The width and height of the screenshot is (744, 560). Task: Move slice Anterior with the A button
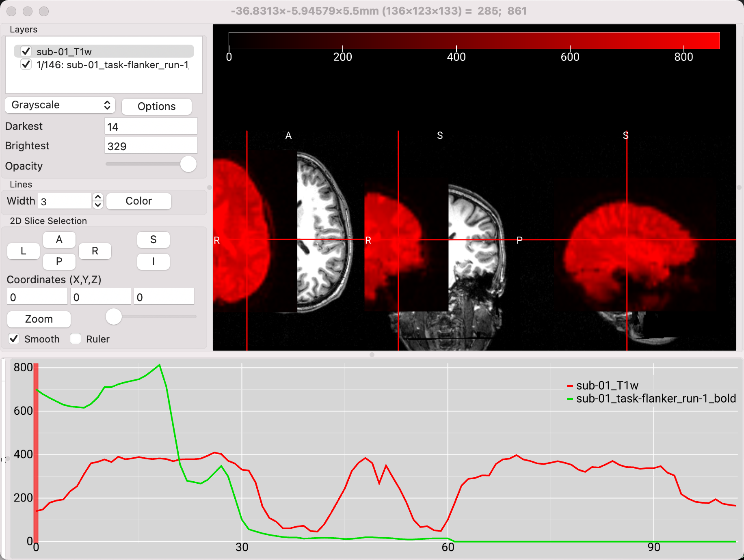click(x=59, y=240)
